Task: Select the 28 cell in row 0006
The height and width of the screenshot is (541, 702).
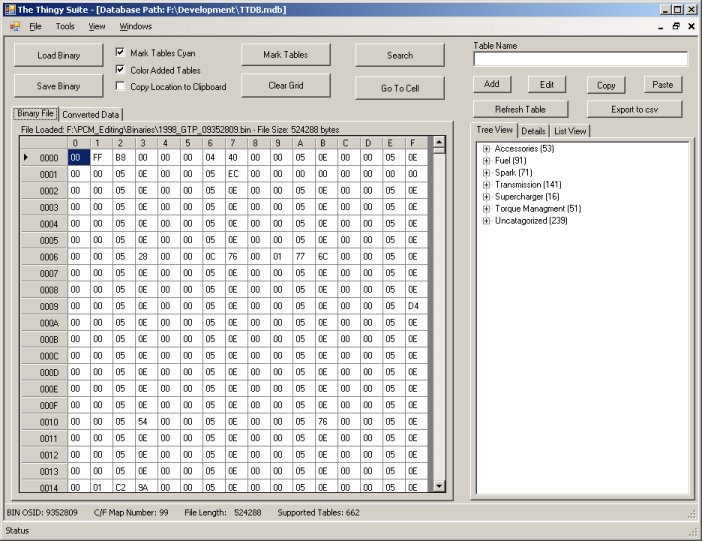Action: pos(146,257)
